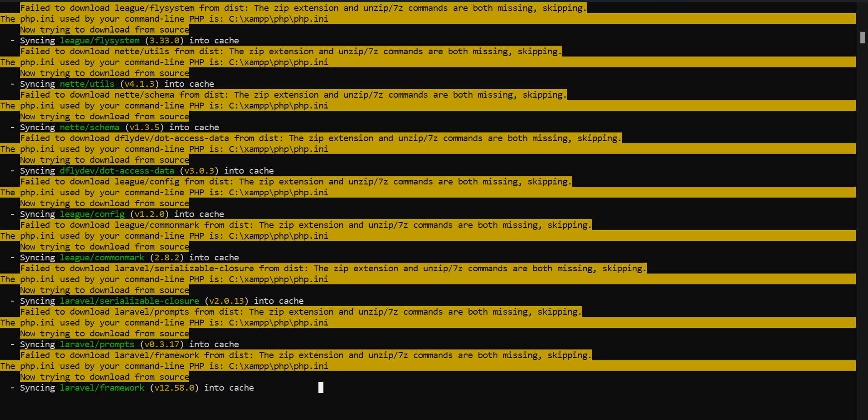The width and height of the screenshot is (868, 420).
Task: Click the terminal cursor block
Action: [321, 387]
